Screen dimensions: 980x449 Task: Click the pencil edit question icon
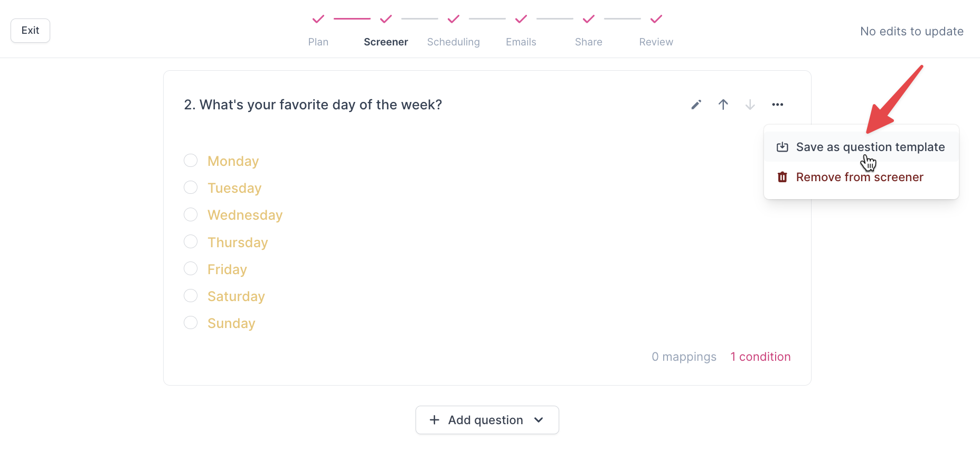(x=696, y=105)
